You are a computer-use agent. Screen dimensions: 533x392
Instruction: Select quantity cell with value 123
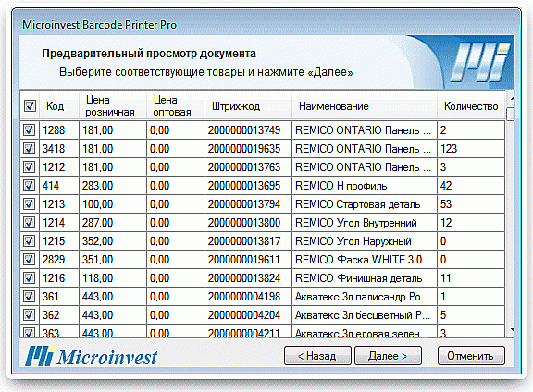pos(471,148)
